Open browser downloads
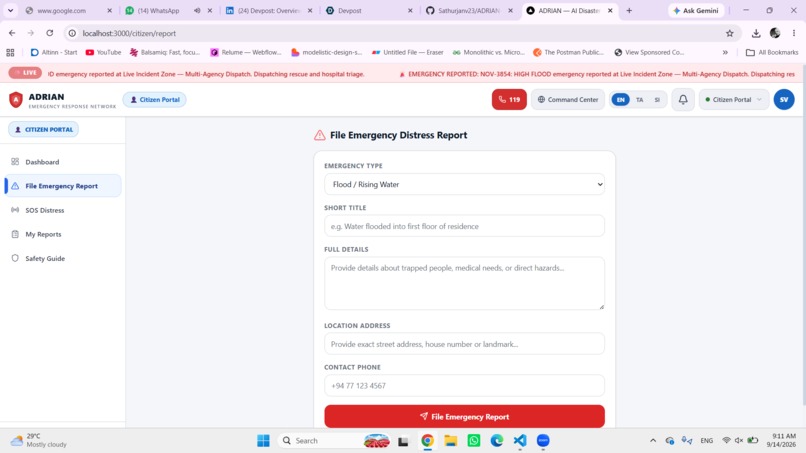Screen dimensions: 806x453 point(756,33)
